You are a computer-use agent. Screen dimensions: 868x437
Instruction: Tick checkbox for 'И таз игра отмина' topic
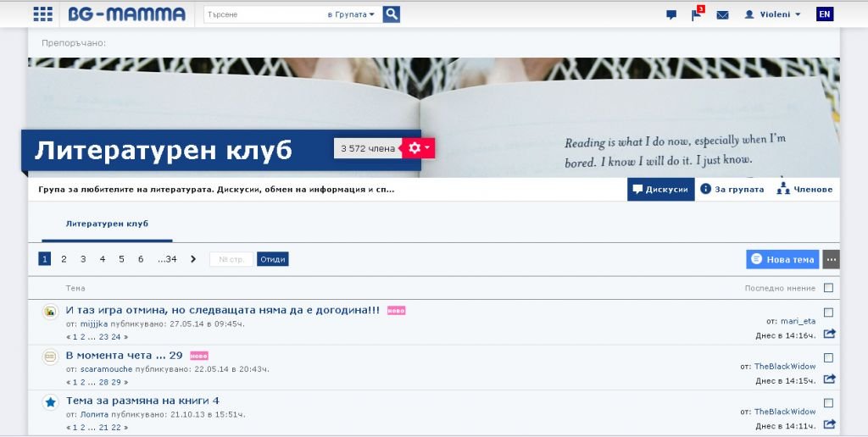[x=828, y=313]
